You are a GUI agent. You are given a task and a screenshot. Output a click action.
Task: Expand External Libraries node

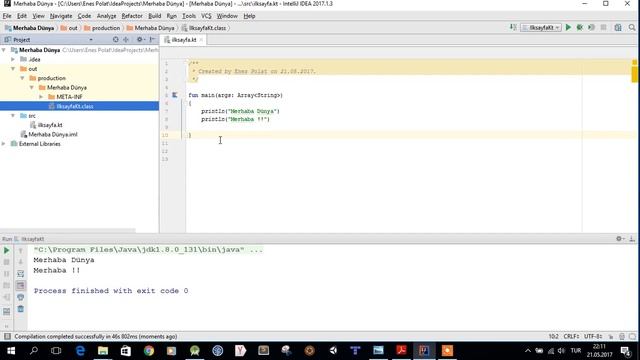tap(4, 144)
